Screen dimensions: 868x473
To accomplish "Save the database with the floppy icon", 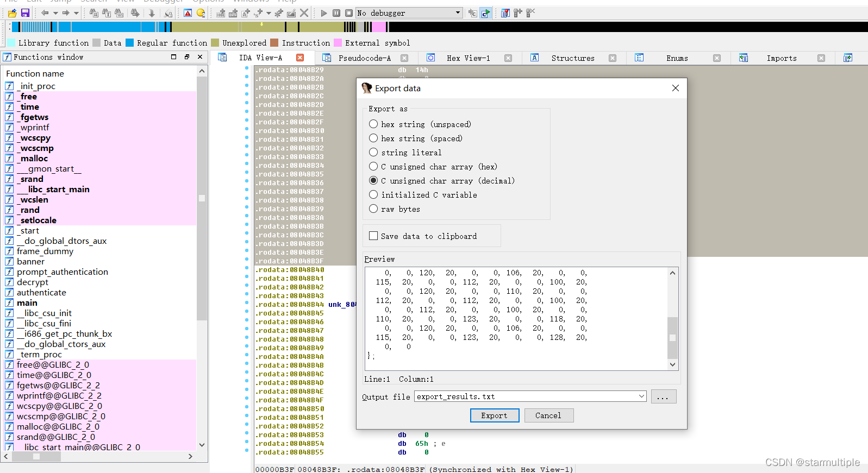I will (x=25, y=13).
